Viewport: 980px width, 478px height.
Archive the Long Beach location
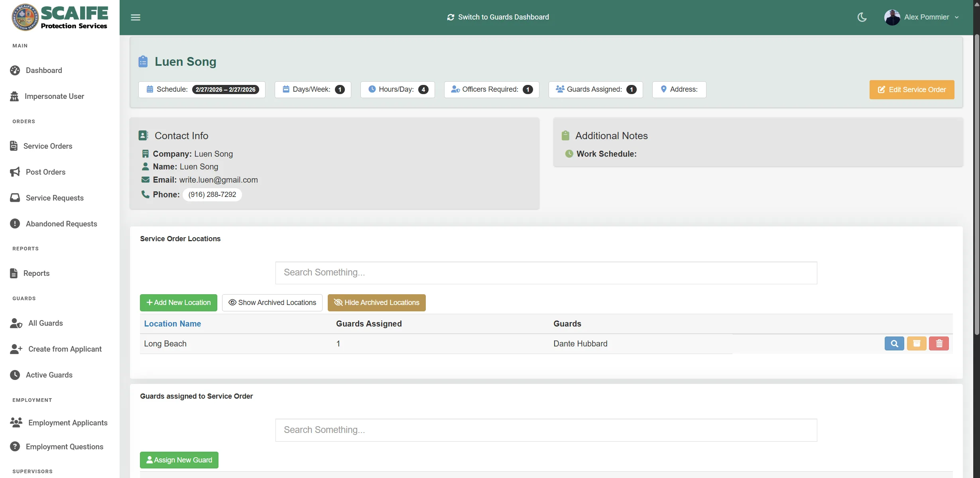pyautogui.click(x=917, y=344)
